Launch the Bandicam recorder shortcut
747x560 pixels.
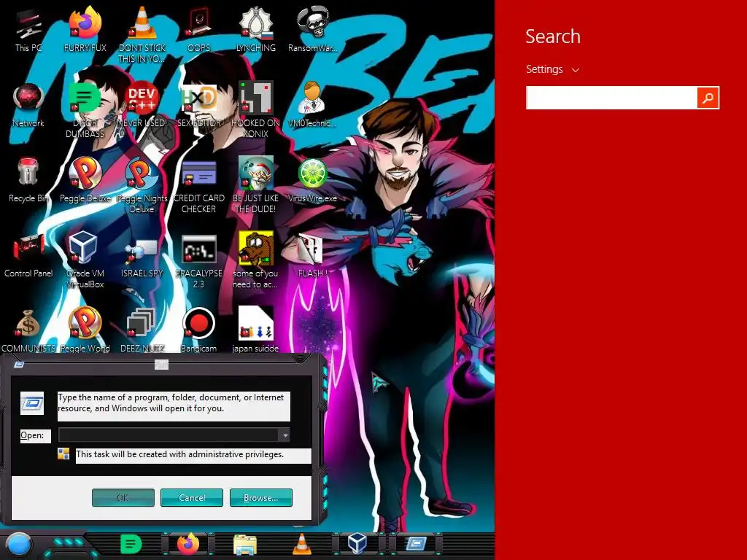coord(198,330)
